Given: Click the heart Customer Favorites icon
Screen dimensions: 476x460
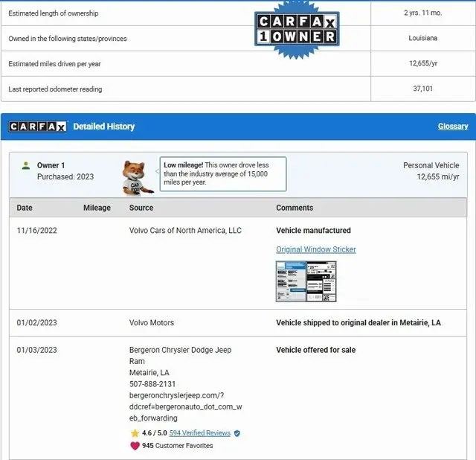Looking at the screenshot, I should (x=135, y=446).
